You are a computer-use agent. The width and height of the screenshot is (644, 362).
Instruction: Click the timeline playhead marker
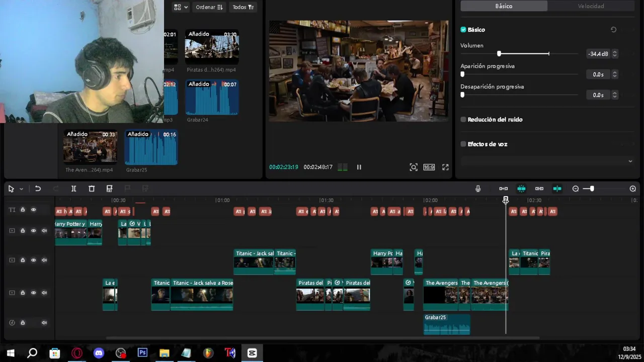click(506, 200)
